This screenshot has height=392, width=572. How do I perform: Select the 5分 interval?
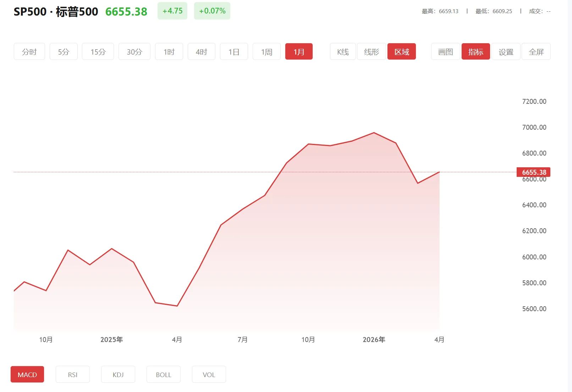coord(64,51)
